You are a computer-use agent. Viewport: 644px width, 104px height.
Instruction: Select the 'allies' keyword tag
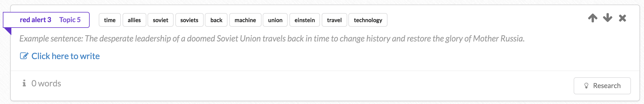tap(134, 20)
